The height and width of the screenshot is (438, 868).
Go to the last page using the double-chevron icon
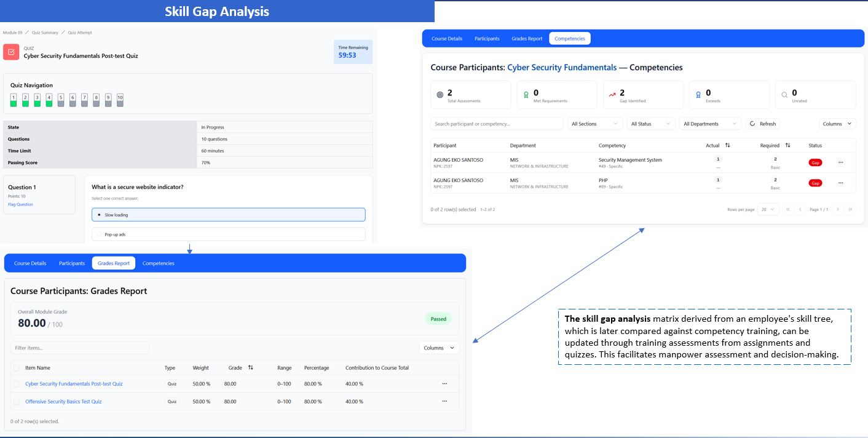click(850, 209)
